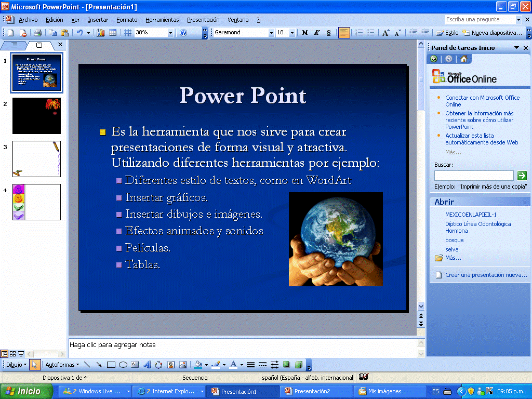Viewport: 532px width, 399px height.
Task: Decrease font size with the small A
Action: (x=397, y=33)
